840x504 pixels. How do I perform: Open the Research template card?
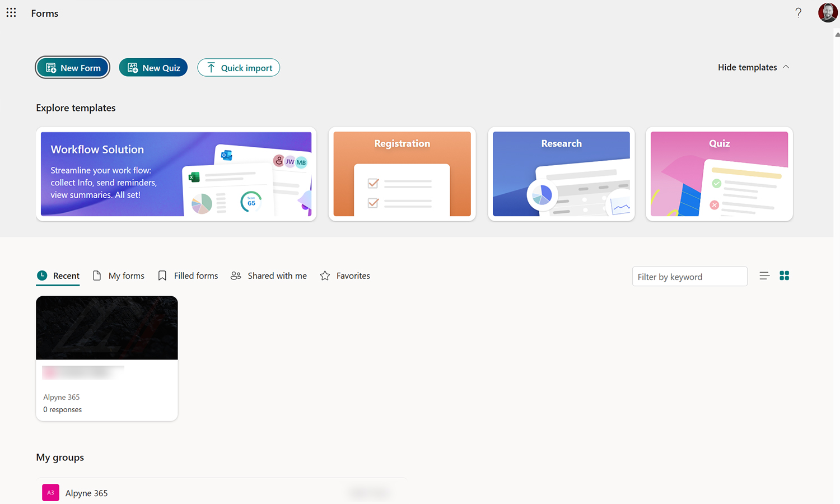pyautogui.click(x=561, y=174)
